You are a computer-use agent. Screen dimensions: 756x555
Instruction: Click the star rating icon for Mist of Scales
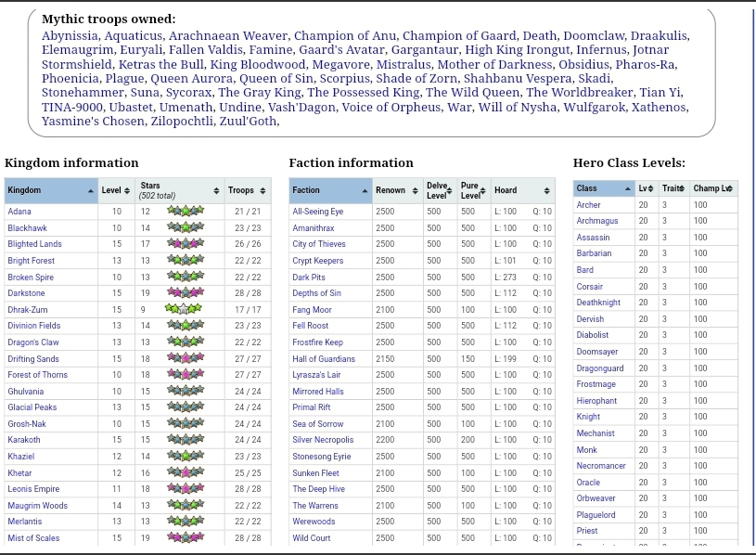point(186,537)
